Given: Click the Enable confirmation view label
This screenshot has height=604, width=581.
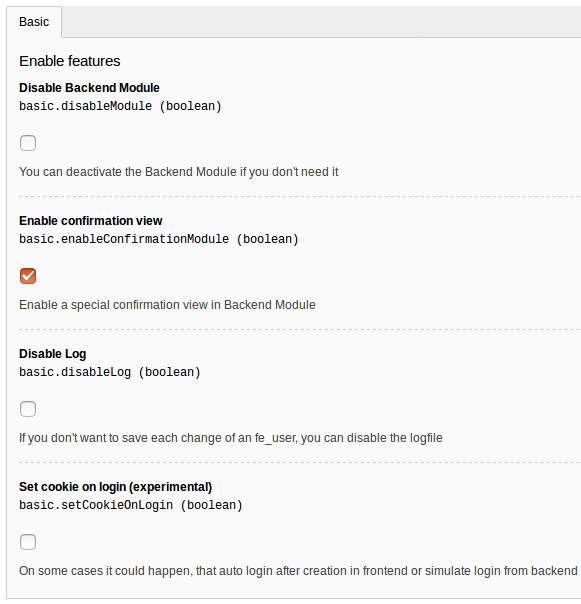Looking at the screenshot, I should point(91,221).
